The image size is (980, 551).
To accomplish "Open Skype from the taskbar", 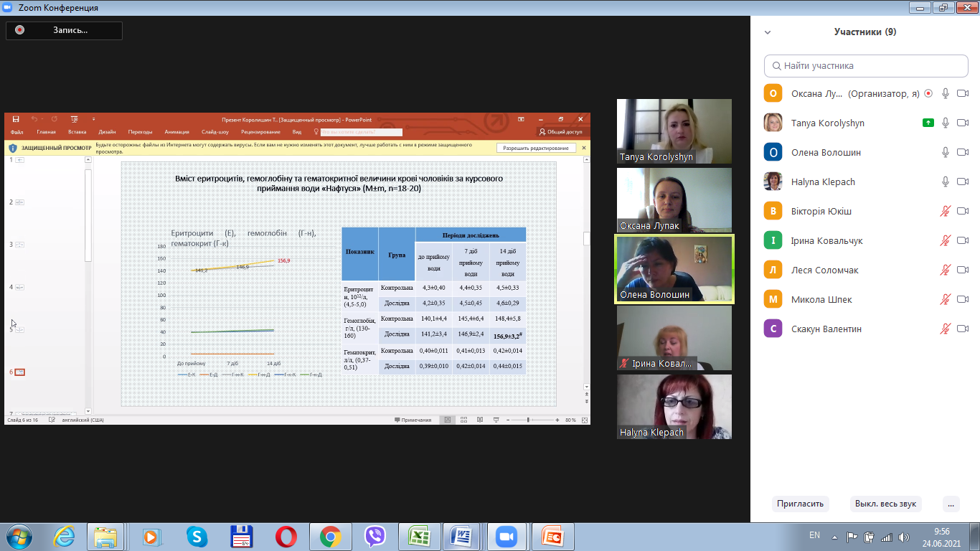I will point(197,536).
